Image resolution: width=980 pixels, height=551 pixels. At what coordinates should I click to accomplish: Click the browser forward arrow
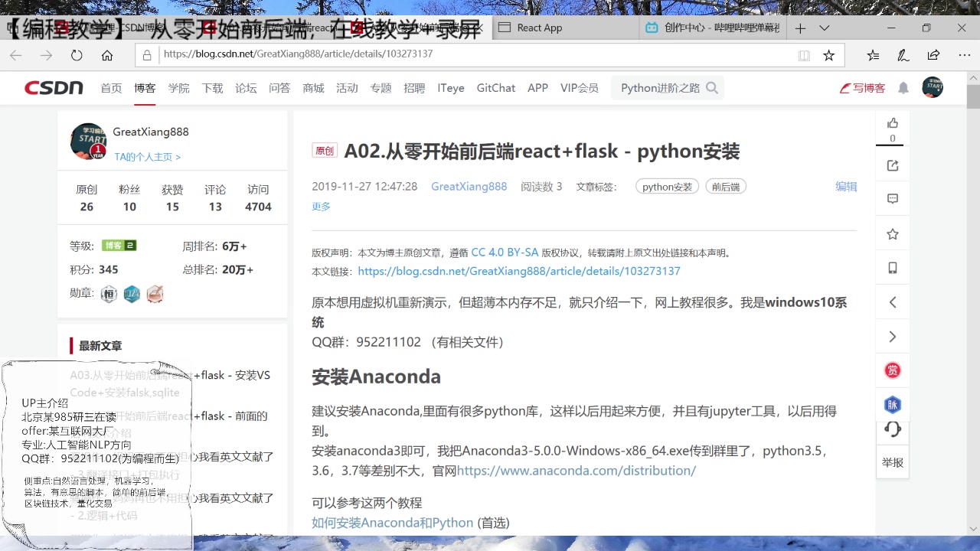tap(46, 55)
